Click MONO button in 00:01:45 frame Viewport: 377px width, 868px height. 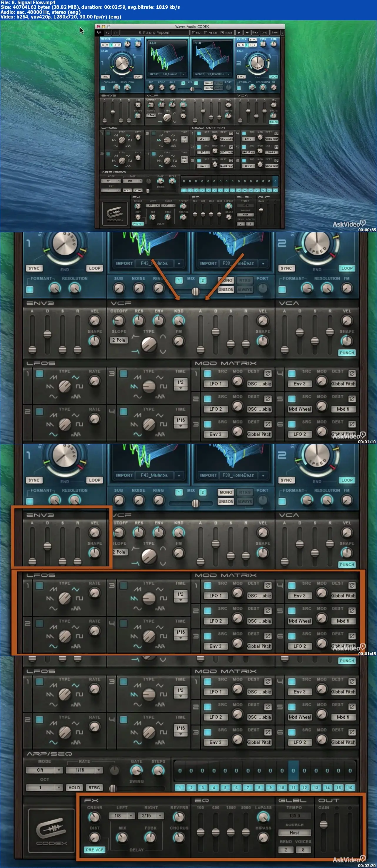[x=226, y=492]
